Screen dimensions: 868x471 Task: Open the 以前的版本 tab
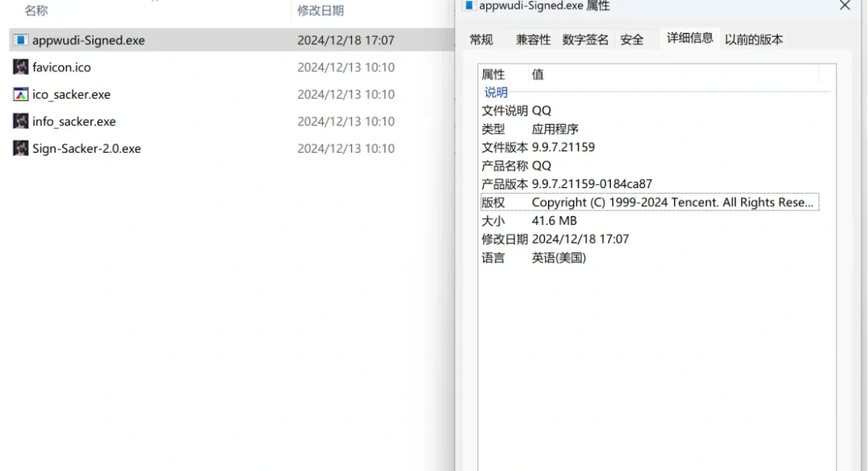[754, 39]
